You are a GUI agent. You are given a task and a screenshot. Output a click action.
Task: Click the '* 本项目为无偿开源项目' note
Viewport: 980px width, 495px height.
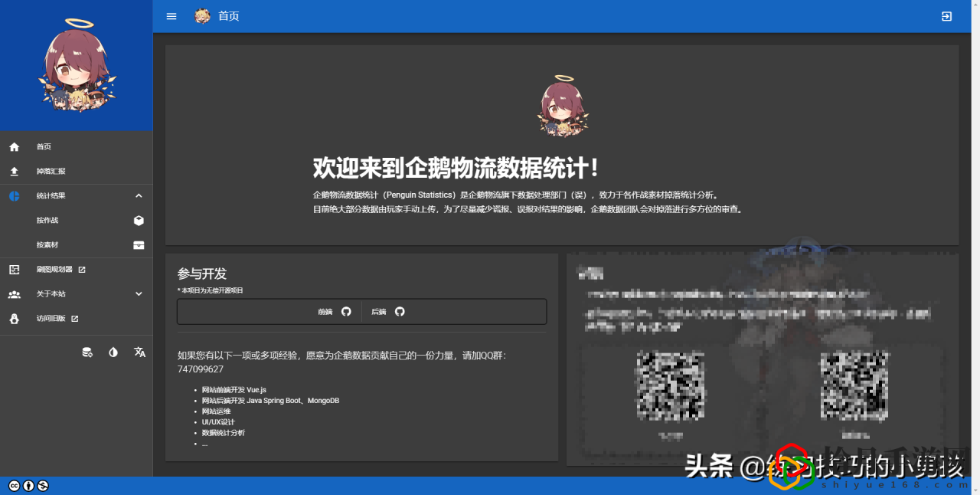click(211, 290)
